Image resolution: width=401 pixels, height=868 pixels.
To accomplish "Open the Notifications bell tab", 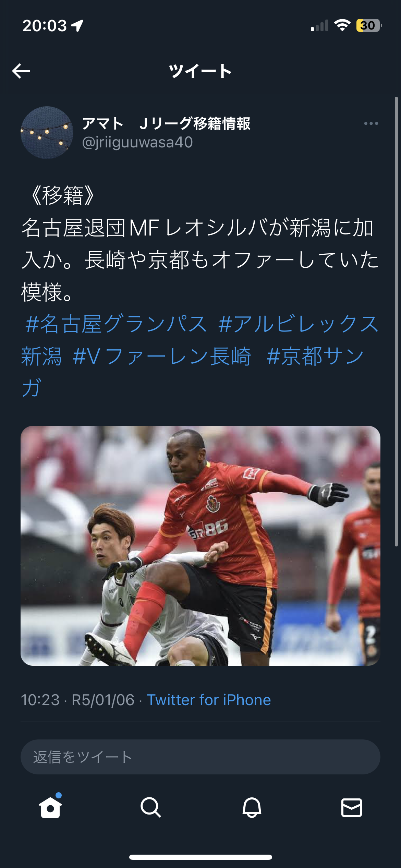I will pos(252,807).
